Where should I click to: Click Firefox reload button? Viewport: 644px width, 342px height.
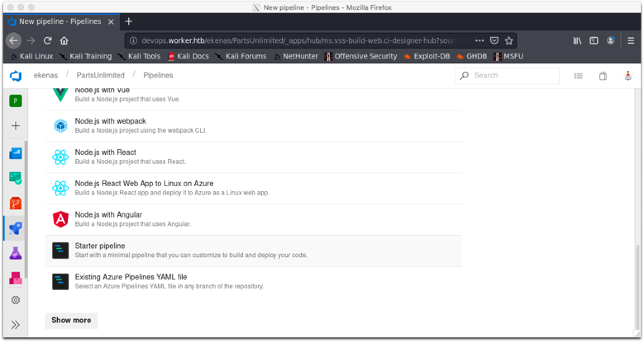click(x=47, y=40)
